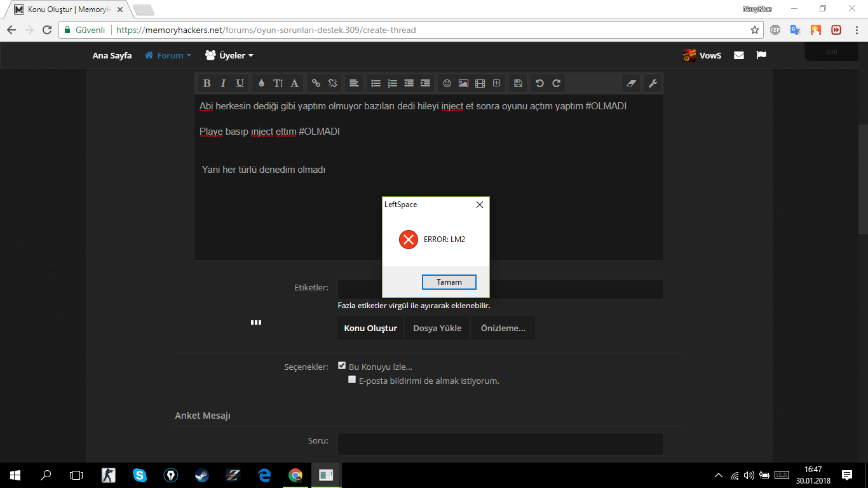Insert a link with the chain icon
Viewport: 868px width, 488px height.
[316, 83]
